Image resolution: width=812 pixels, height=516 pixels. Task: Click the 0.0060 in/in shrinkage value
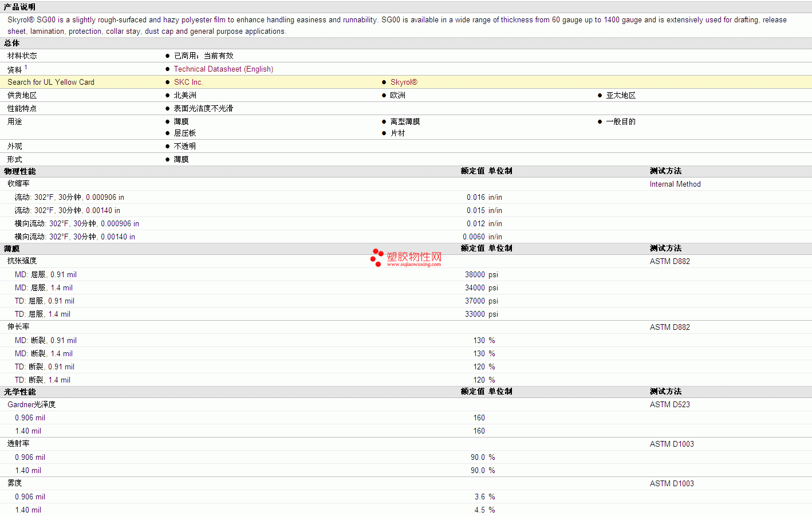tap(483, 237)
